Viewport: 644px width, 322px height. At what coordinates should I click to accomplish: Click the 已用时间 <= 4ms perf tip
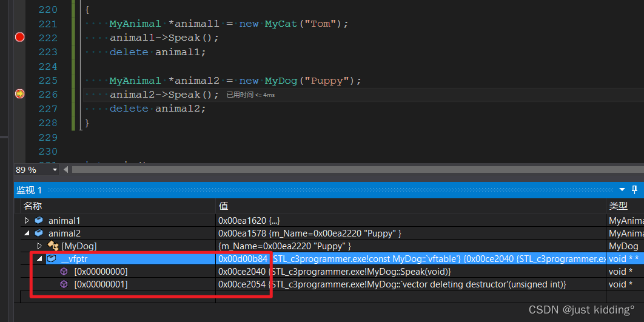(250, 95)
